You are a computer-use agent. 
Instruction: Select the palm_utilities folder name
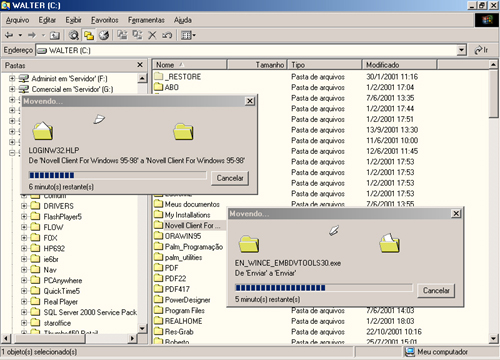[x=183, y=257]
